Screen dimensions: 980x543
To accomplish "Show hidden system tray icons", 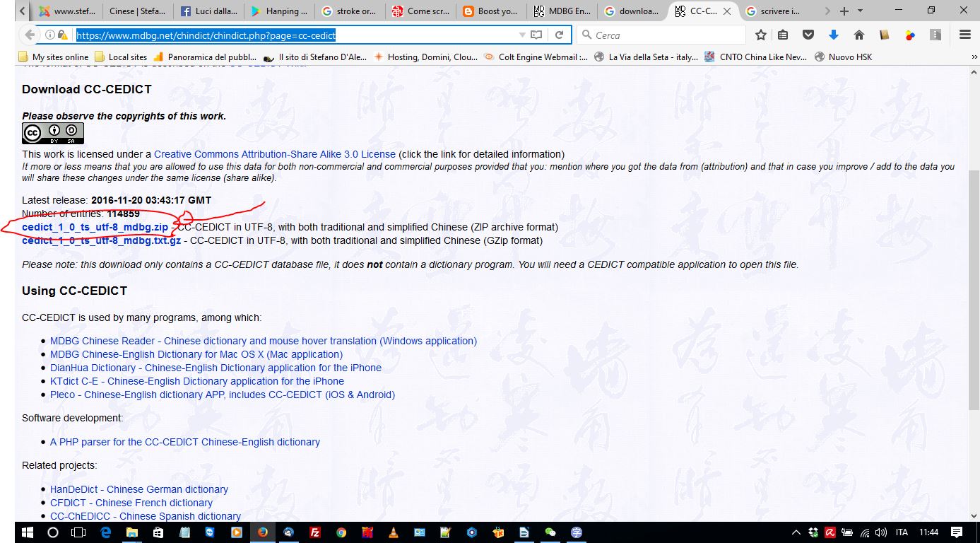I will coord(796,532).
